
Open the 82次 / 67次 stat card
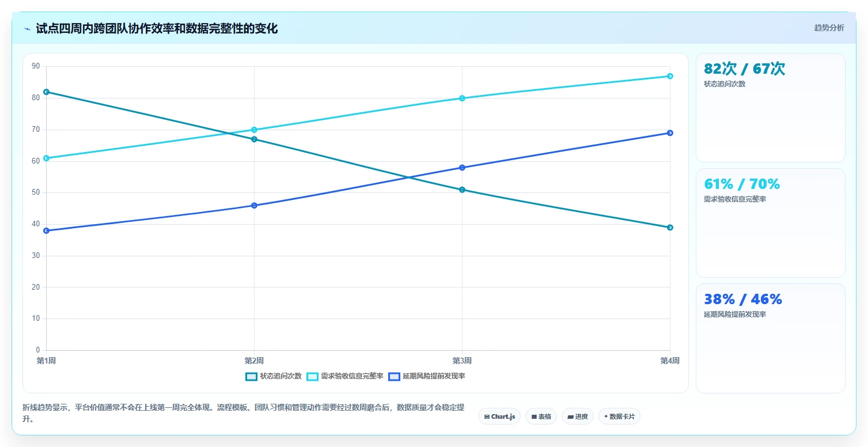click(770, 108)
